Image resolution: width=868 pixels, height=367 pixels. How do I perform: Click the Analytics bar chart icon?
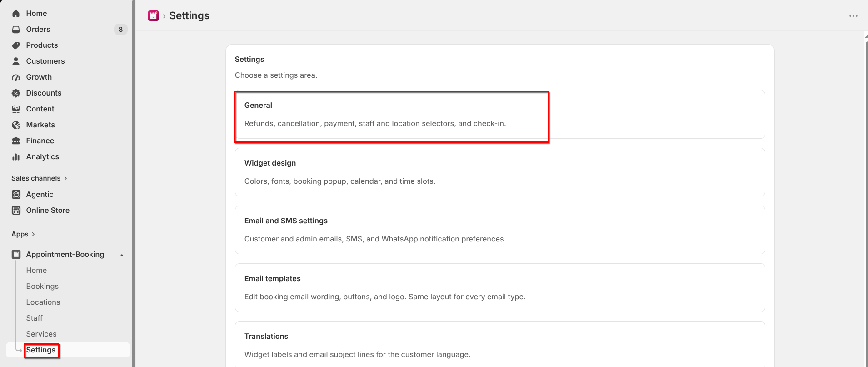coord(16,157)
